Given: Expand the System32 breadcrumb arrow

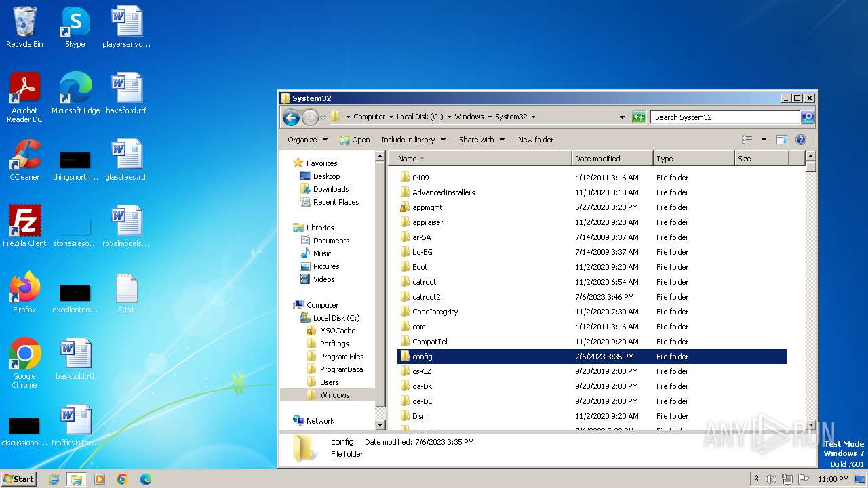Looking at the screenshot, I should tap(533, 117).
